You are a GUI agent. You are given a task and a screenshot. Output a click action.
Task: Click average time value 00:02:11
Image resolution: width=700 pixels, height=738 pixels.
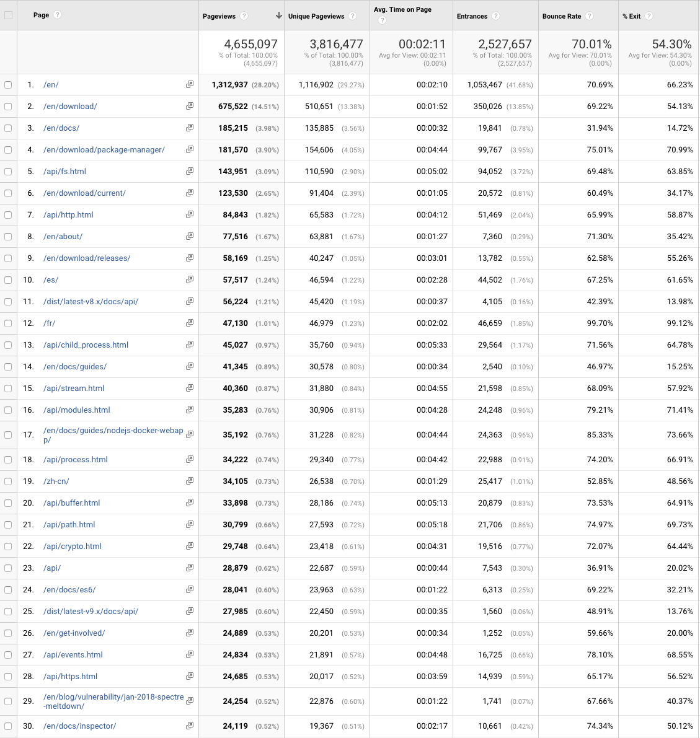click(422, 44)
